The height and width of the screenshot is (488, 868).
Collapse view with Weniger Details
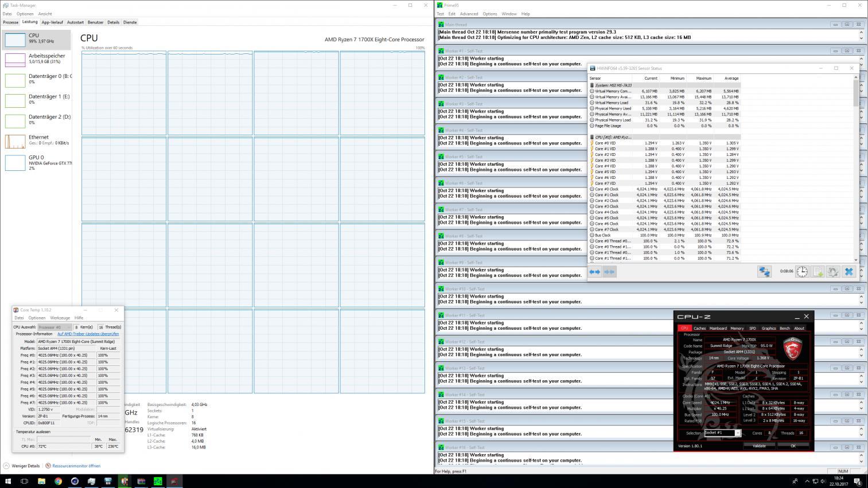tap(22, 466)
